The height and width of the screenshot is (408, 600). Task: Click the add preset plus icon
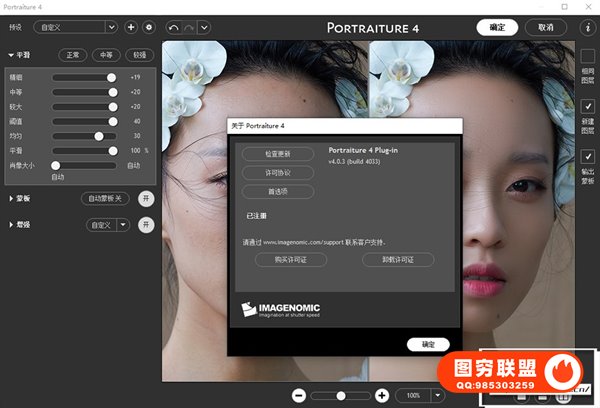(131, 27)
